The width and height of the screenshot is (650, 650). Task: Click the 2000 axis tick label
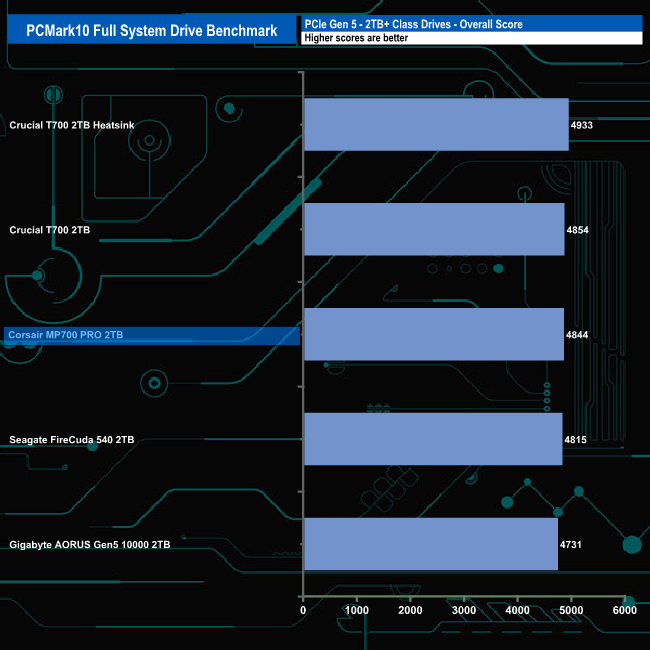pos(410,610)
